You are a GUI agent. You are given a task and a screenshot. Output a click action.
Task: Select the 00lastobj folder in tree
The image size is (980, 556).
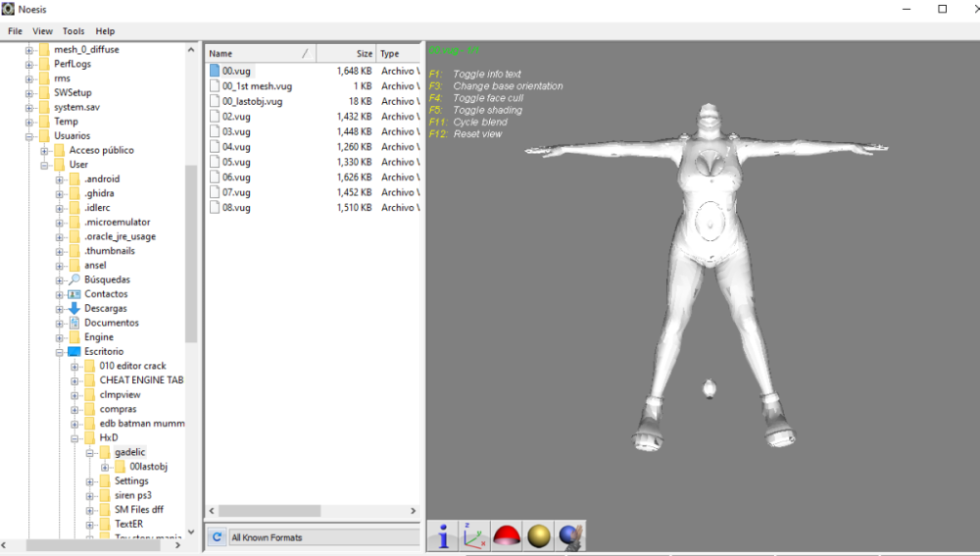pyautogui.click(x=148, y=467)
